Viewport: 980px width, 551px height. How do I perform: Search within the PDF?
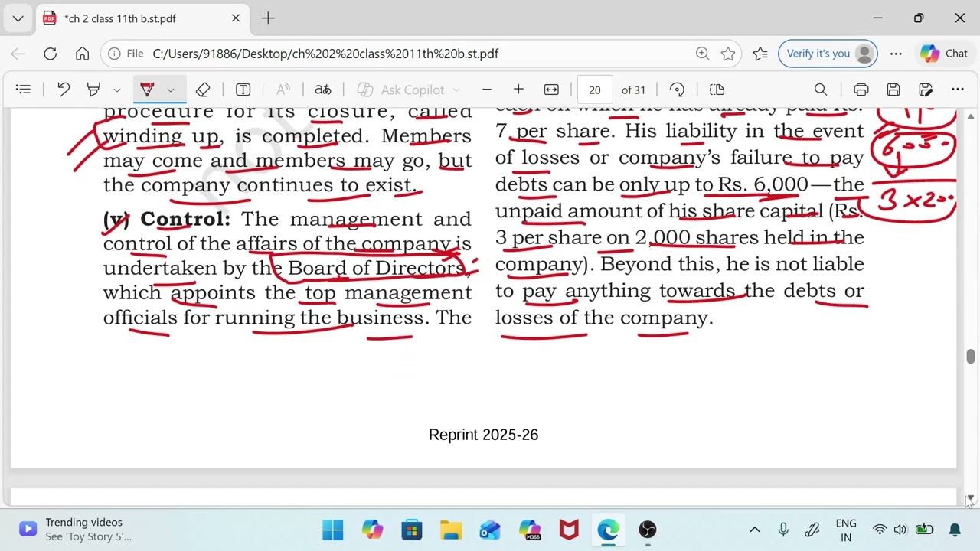pyautogui.click(x=821, y=90)
